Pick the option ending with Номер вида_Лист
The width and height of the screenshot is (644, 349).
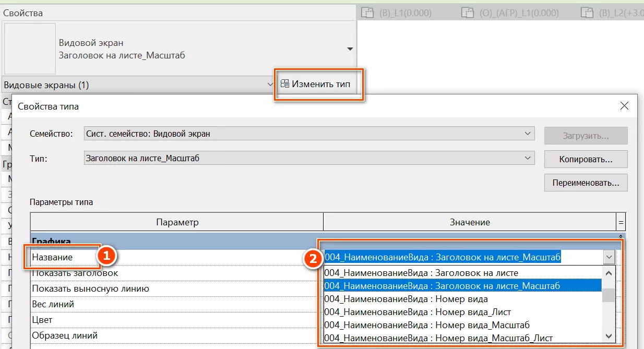pos(418,312)
